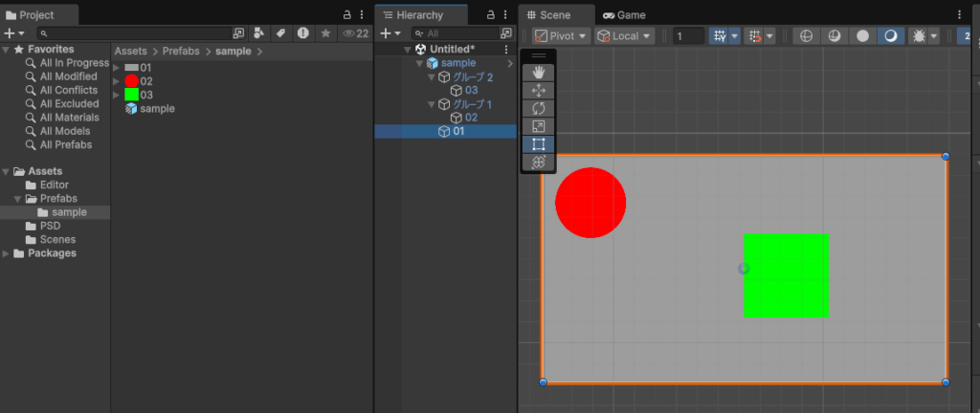Toggle grid snapping in Scene toolbar

755,36
